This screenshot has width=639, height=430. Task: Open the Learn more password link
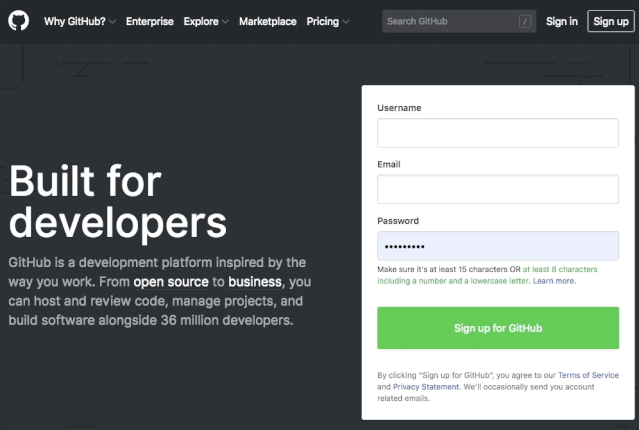coord(554,281)
